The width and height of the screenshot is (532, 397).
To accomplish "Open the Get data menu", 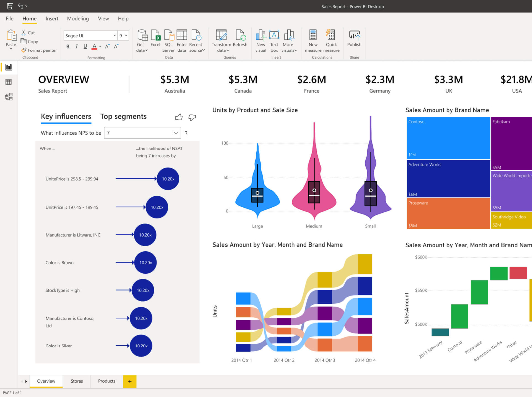I will click(x=142, y=41).
